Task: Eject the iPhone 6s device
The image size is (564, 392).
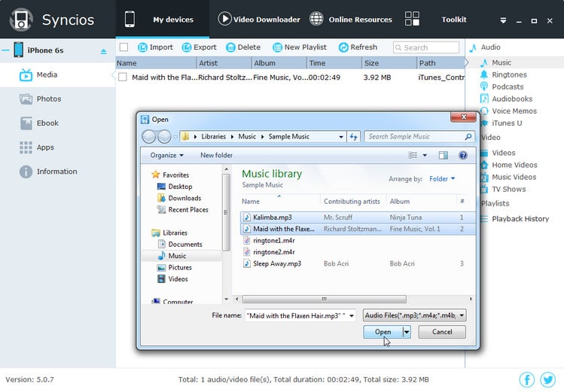Action: point(104,51)
